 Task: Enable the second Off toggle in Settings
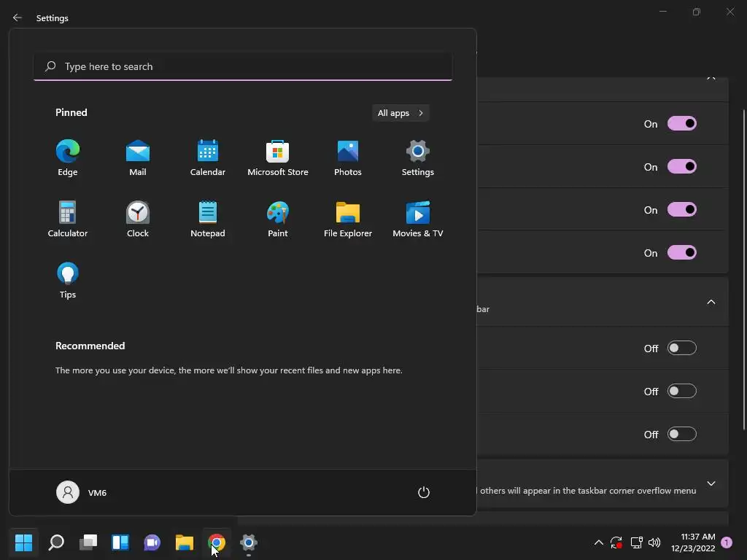(682, 391)
